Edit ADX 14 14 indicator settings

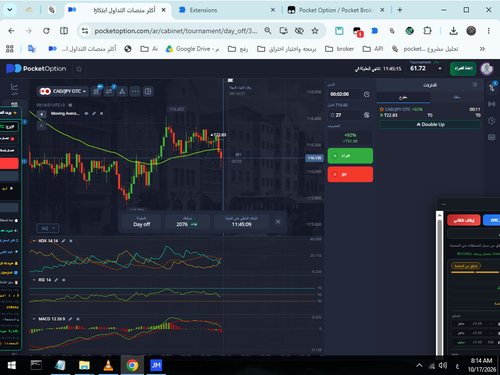63,241
